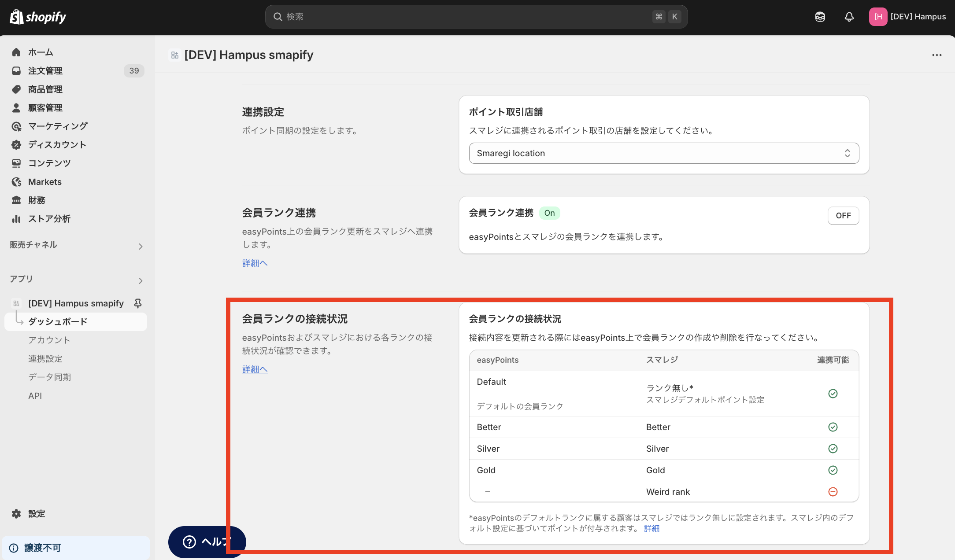Screen dimensions: 955x560
Task: Select ダッシュボード sub-item
Action: (x=76, y=322)
